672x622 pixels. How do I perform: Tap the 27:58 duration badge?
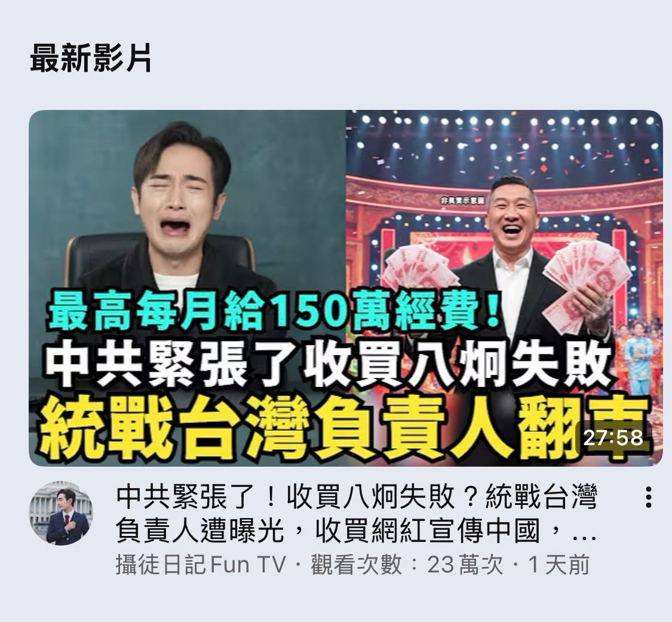tap(613, 438)
